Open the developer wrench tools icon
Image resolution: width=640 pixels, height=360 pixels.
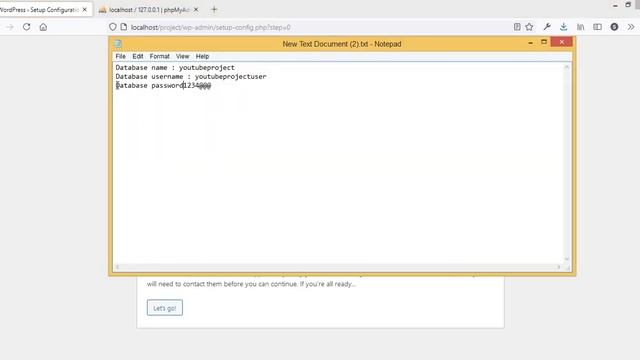coord(547,27)
